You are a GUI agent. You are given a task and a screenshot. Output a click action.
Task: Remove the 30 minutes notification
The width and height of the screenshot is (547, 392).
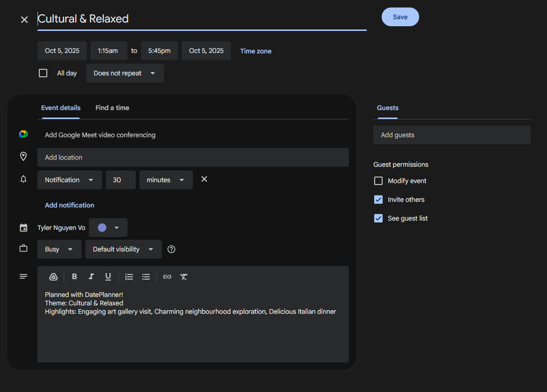tap(205, 179)
